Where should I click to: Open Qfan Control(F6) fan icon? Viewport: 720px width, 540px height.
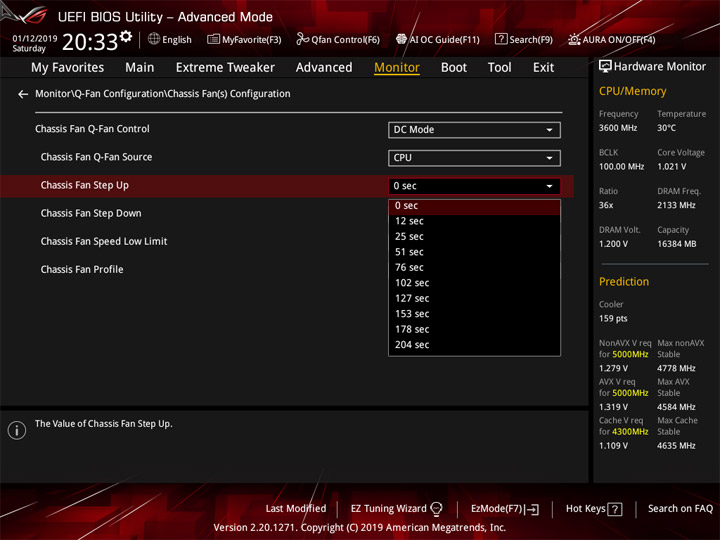click(302, 39)
